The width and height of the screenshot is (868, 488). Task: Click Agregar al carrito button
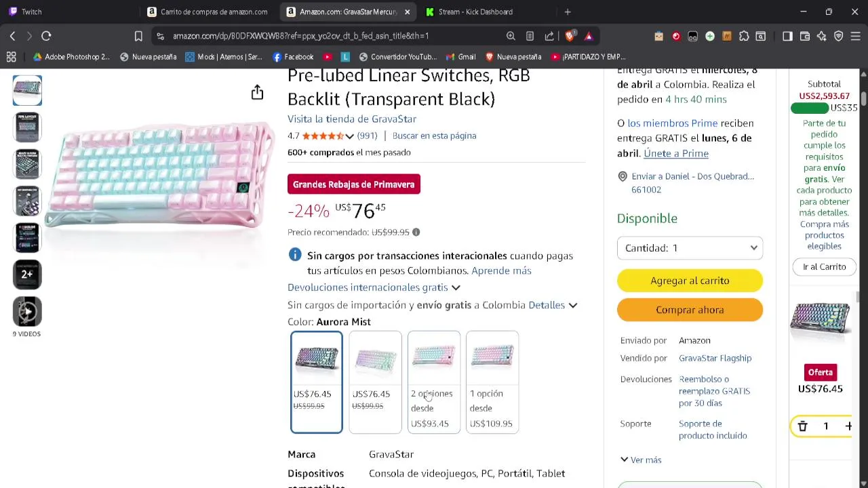(x=690, y=281)
